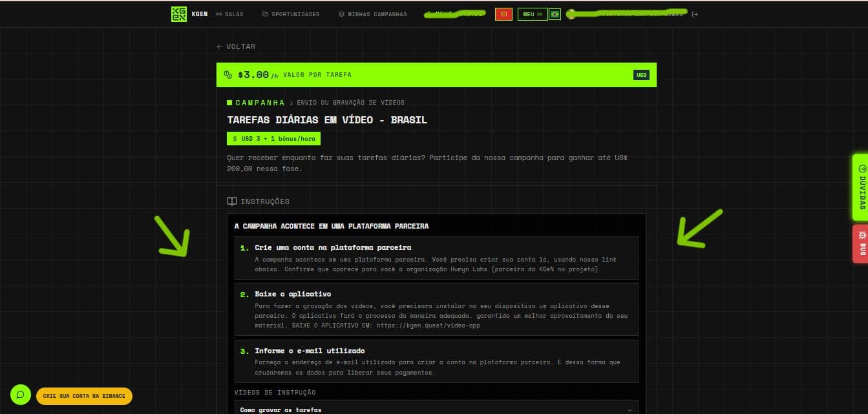The width and height of the screenshot is (868, 414).
Task: Expand 'Como gravar as tarefas' accordion
Action: pos(436,409)
